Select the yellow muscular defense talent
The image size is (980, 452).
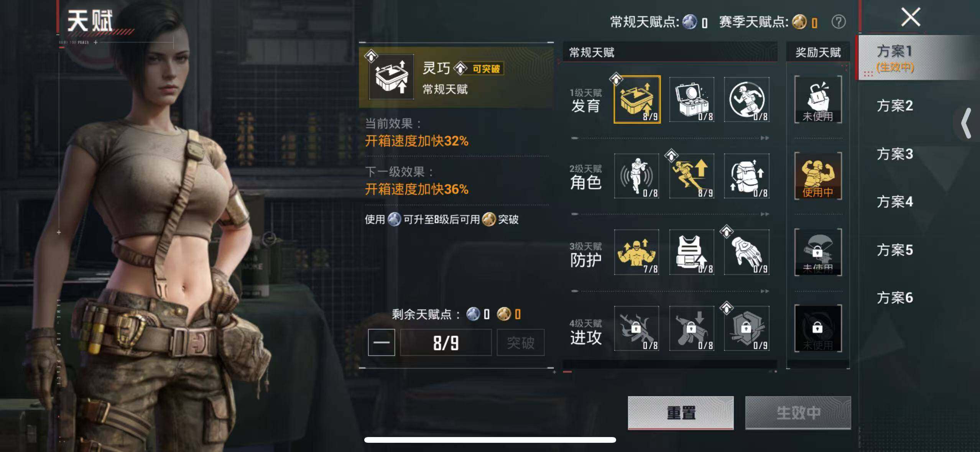636,252
